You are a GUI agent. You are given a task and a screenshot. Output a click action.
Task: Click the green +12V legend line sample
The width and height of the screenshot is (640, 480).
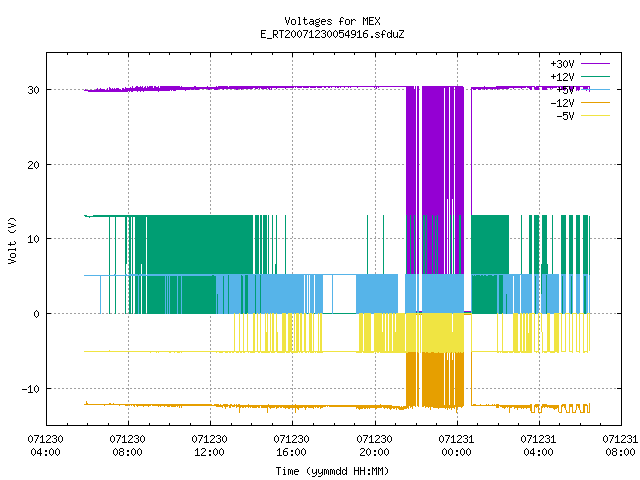595,76
